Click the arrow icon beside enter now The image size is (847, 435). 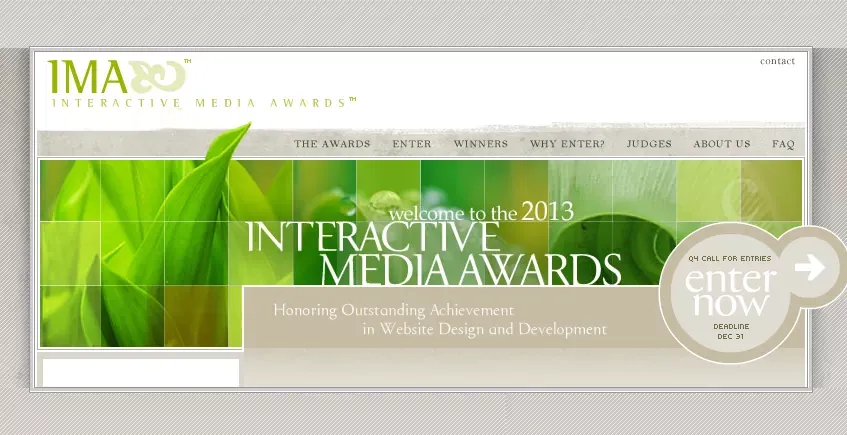[x=810, y=267]
